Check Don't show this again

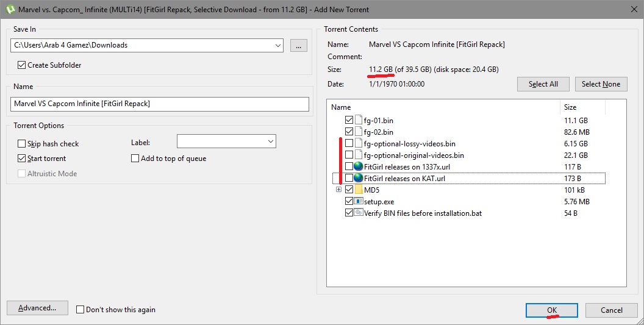(x=80, y=309)
